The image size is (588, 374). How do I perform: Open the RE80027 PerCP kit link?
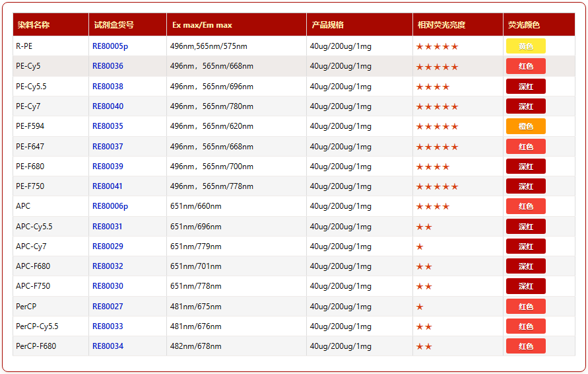[x=108, y=307]
